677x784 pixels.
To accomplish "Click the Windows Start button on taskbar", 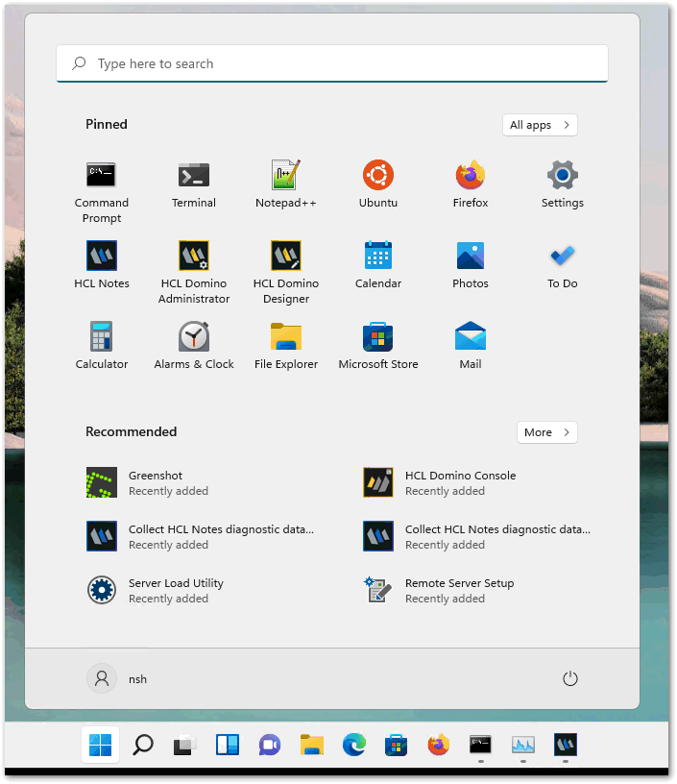I will pos(101,745).
